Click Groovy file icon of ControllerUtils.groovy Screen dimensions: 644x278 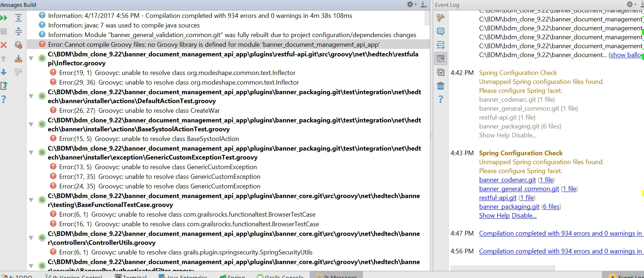click(42, 238)
